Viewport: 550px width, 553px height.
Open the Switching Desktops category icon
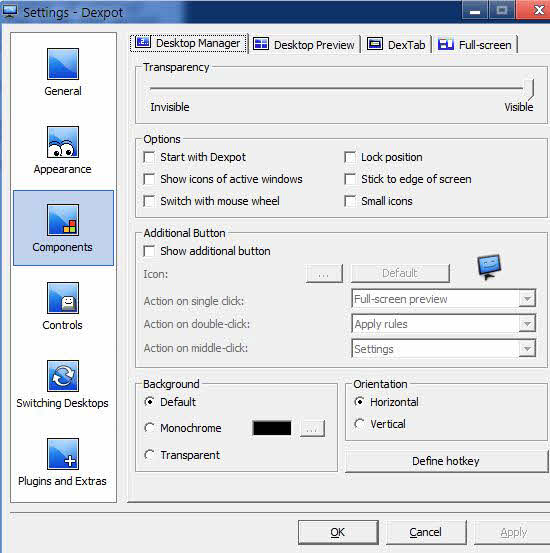pyautogui.click(x=63, y=376)
